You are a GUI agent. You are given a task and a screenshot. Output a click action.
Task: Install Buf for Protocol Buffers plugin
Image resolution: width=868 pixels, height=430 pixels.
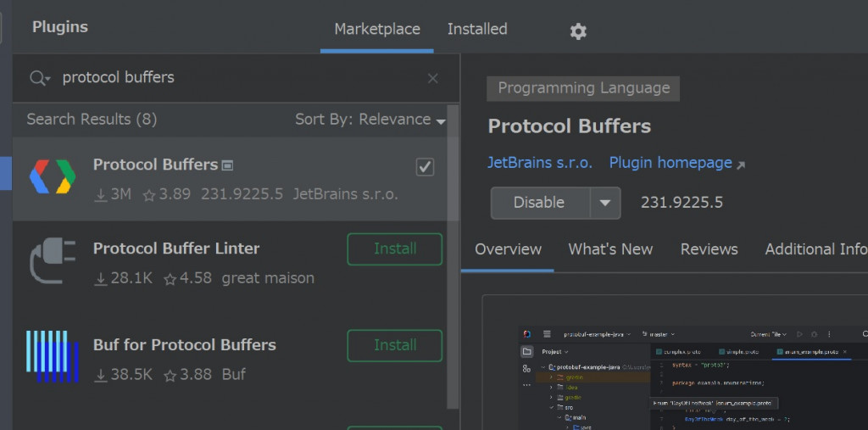click(395, 345)
